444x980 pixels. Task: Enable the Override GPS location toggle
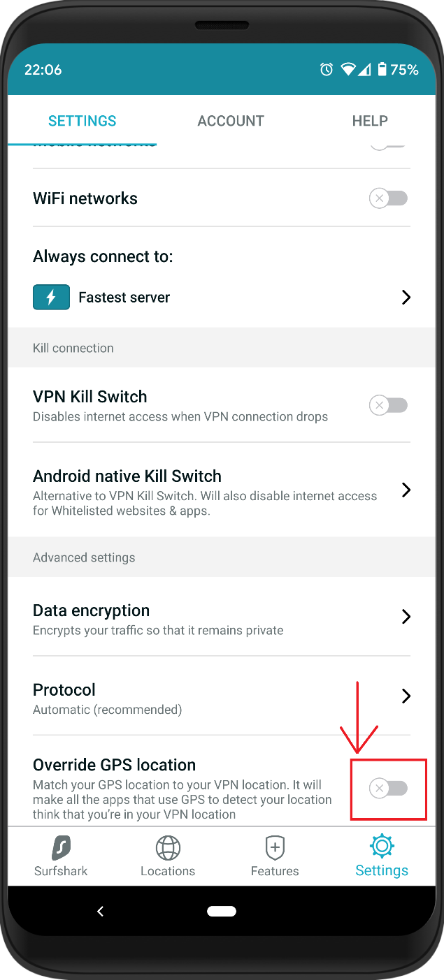pyautogui.click(x=388, y=788)
